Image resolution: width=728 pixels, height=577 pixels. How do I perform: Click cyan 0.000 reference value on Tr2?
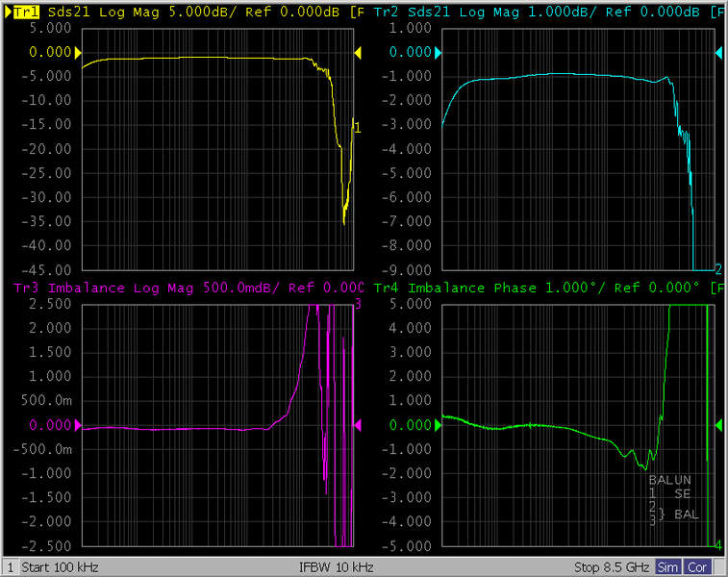(411, 53)
